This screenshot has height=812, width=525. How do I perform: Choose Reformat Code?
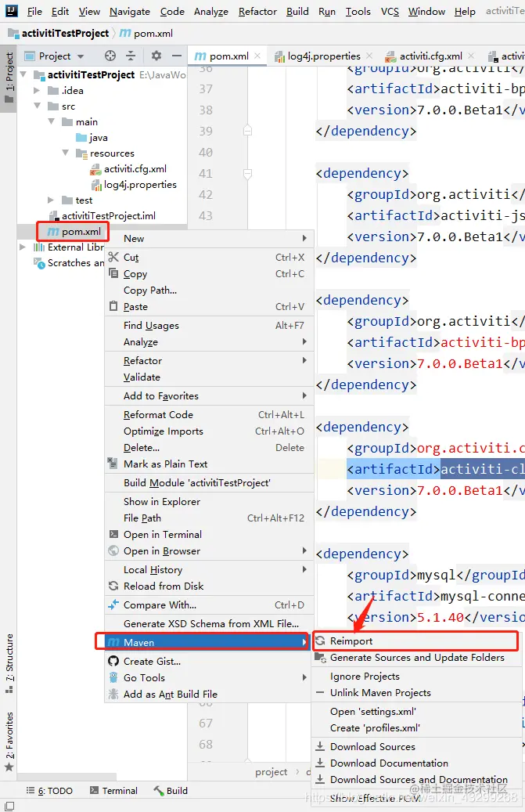click(209, 414)
